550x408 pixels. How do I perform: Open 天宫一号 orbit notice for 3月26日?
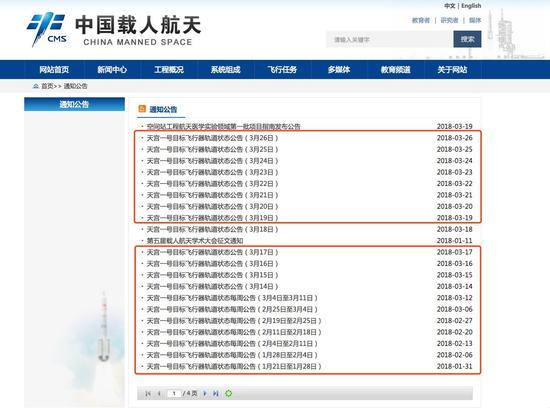pyautogui.click(x=212, y=138)
